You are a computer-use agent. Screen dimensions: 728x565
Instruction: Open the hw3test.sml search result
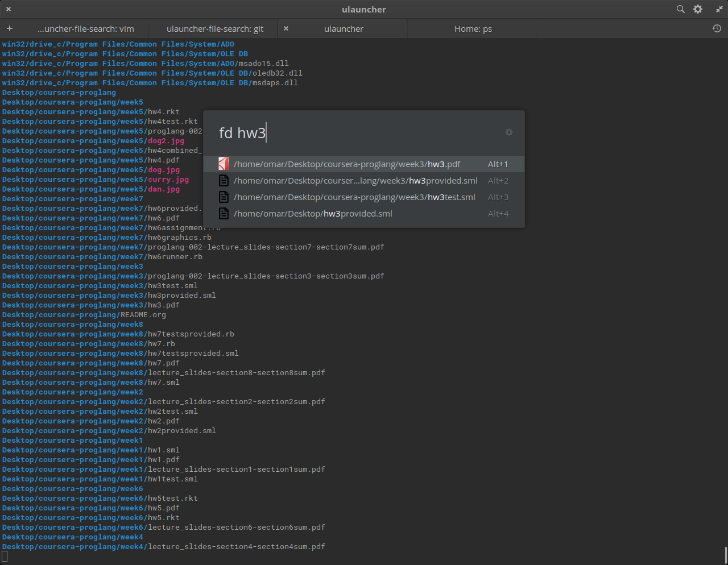(x=353, y=197)
